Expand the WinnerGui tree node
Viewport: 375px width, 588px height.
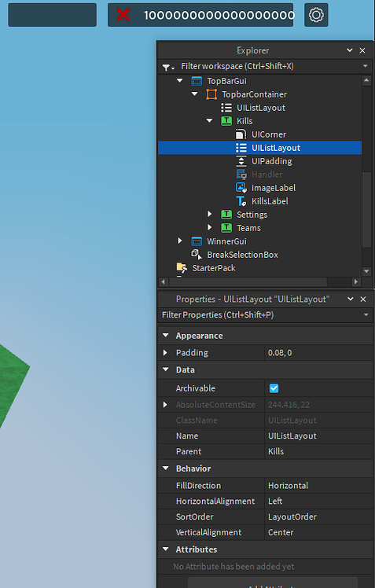click(180, 241)
